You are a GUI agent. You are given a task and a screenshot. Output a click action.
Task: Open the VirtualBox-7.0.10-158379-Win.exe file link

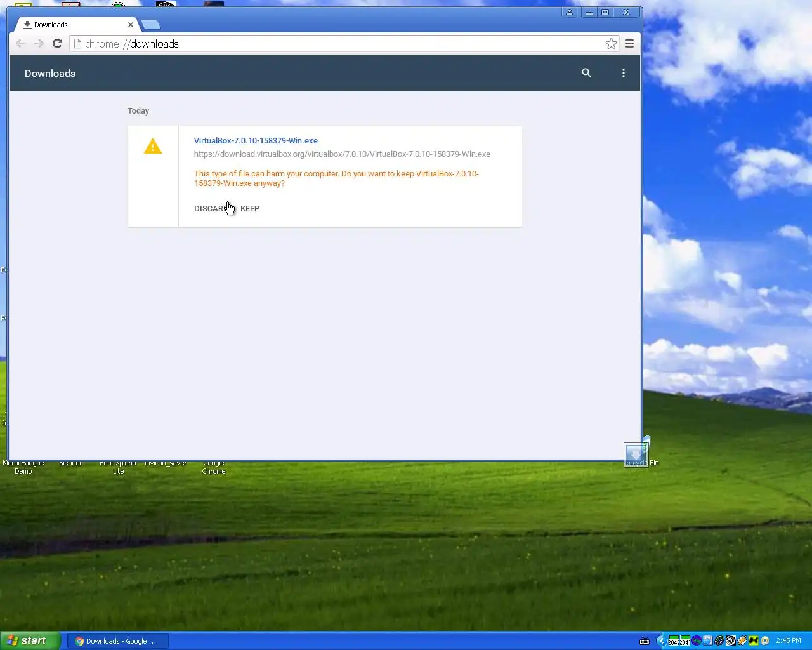[256, 141]
